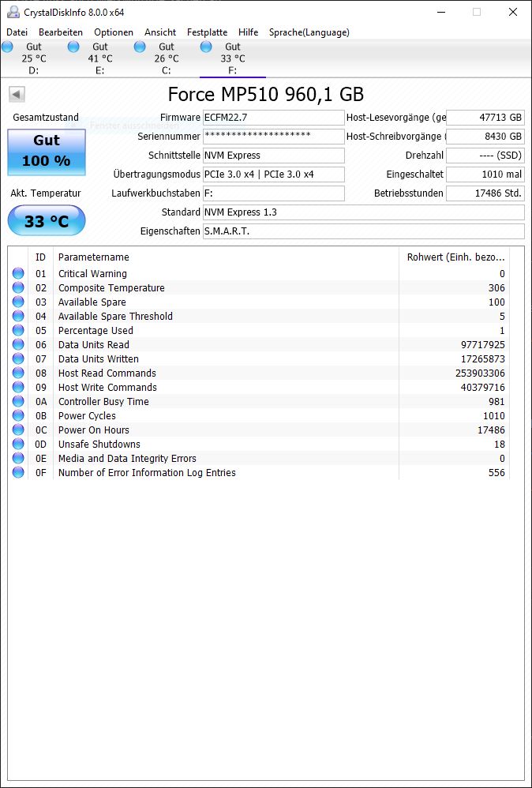
Task: Switch to drive D: tab
Action: [x=33, y=58]
